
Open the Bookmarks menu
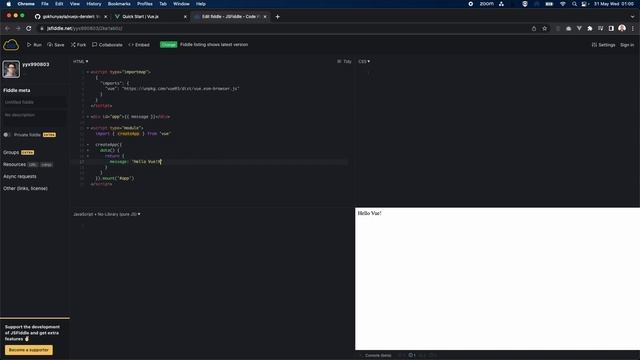[119, 4]
